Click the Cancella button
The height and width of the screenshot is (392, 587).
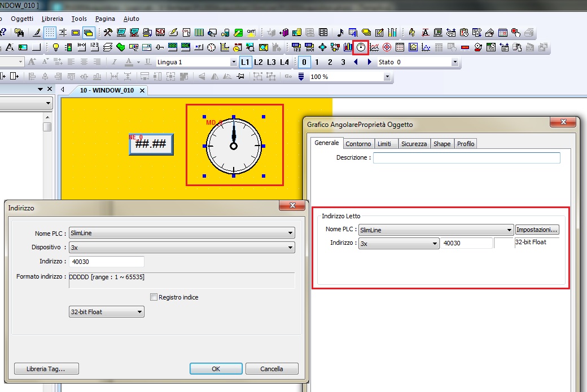(272, 369)
